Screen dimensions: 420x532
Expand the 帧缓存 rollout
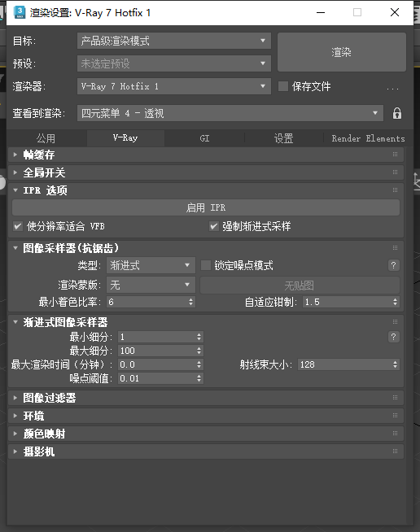[x=15, y=155]
